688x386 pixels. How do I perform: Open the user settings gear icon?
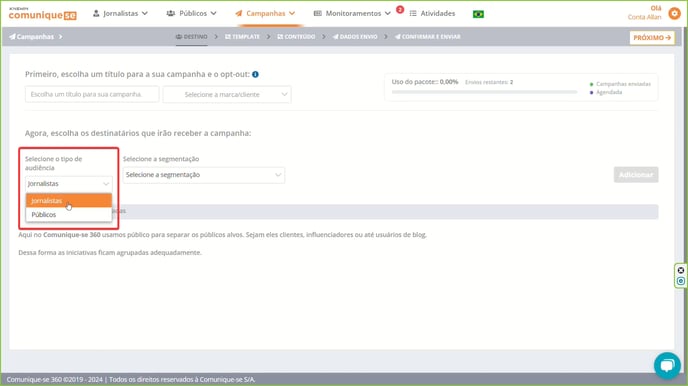tap(674, 13)
